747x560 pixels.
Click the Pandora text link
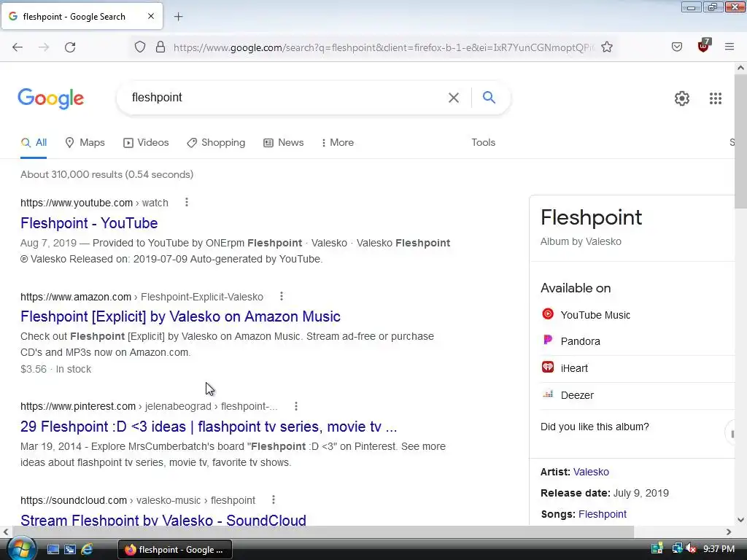pos(580,341)
